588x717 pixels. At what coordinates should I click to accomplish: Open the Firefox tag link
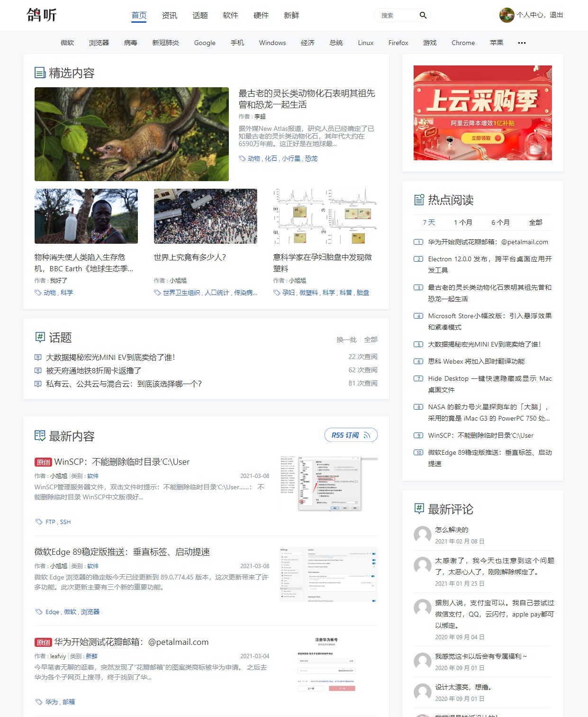click(x=398, y=43)
